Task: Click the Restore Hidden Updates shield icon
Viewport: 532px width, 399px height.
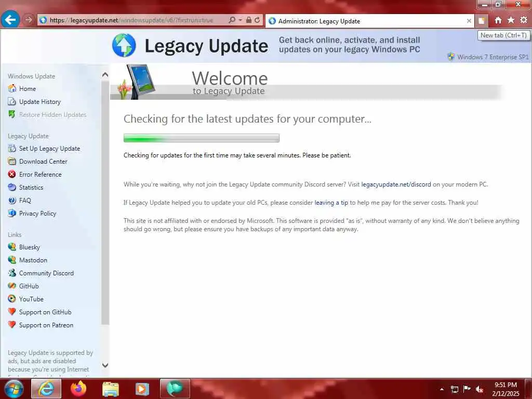Action: (x=12, y=114)
